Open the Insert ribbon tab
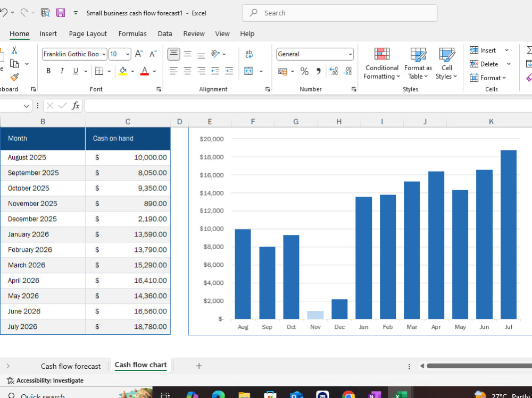 (x=48, y=34)
